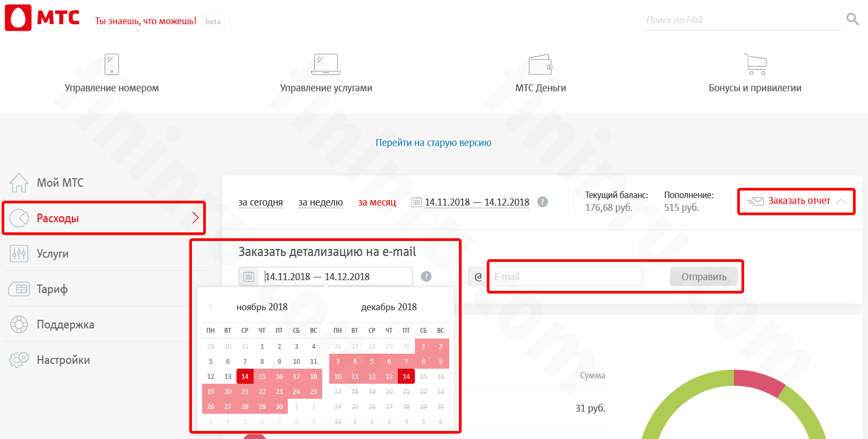Click the Текущий баланс 176,68 руб. value
Screen dimensions: 868x439
(x=609, y=208)
